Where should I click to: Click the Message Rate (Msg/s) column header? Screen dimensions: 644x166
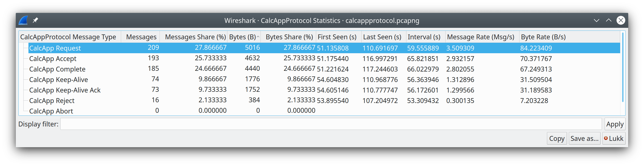click(480, 37)
